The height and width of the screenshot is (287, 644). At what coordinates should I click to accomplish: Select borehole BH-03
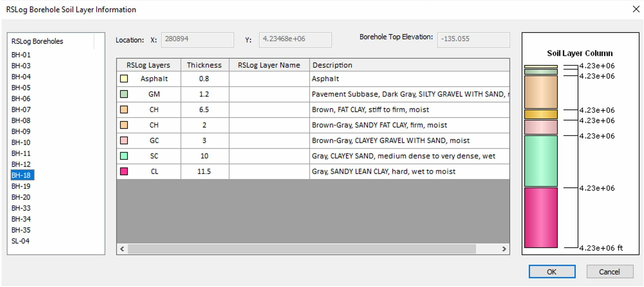pos(21,66)
